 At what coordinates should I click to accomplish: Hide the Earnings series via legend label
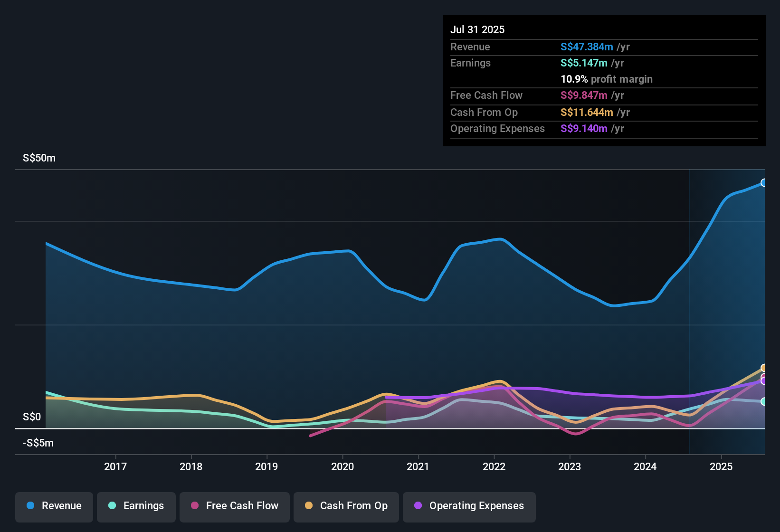(x=143, y=505)
